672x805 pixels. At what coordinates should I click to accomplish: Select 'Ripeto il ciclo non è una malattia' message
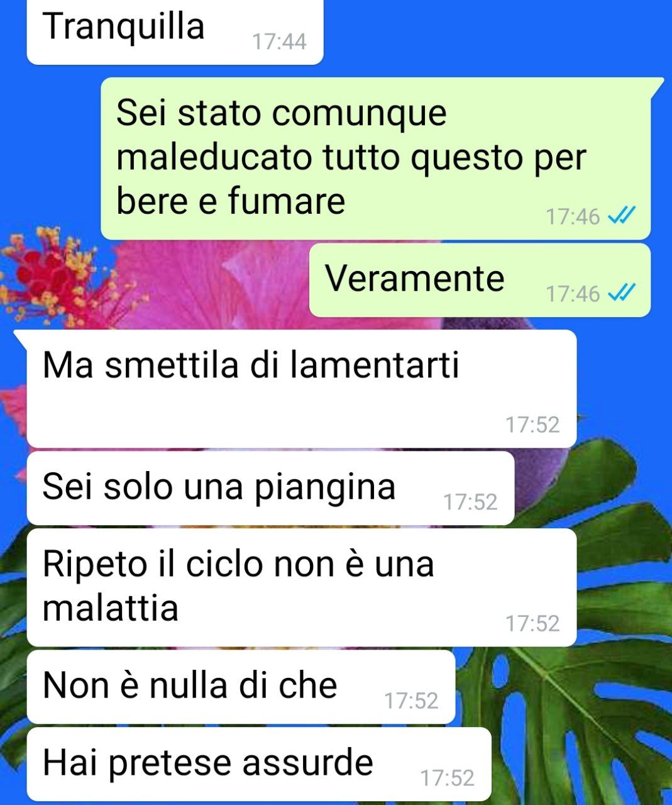click(x=302, y=587)
